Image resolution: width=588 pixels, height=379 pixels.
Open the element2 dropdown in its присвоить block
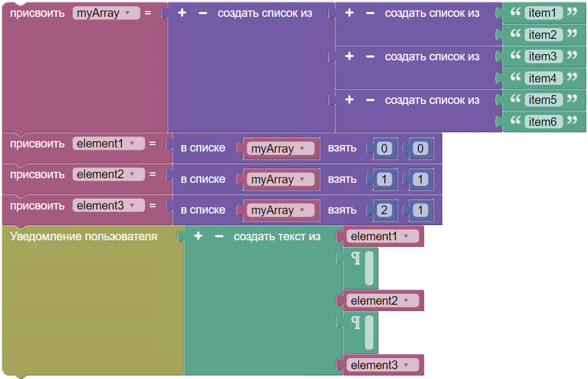[109, 174]
